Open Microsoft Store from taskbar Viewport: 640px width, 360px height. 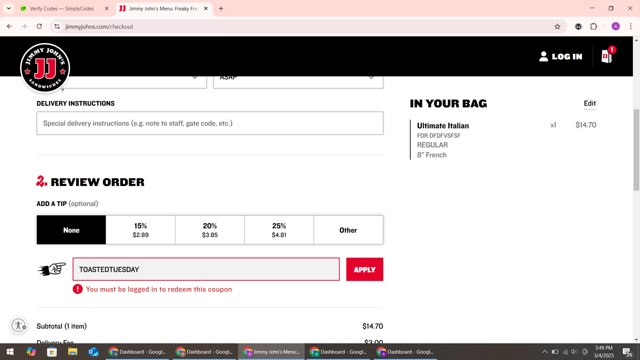52,352
